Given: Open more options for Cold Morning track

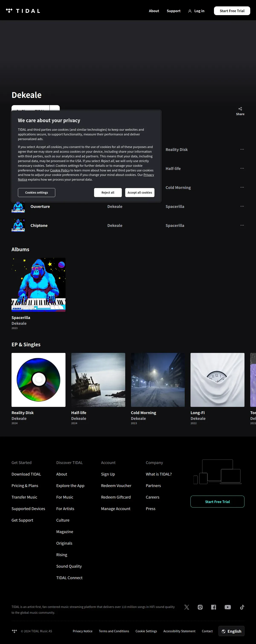Looking at the screenshot, I should (x=242, y=187).
